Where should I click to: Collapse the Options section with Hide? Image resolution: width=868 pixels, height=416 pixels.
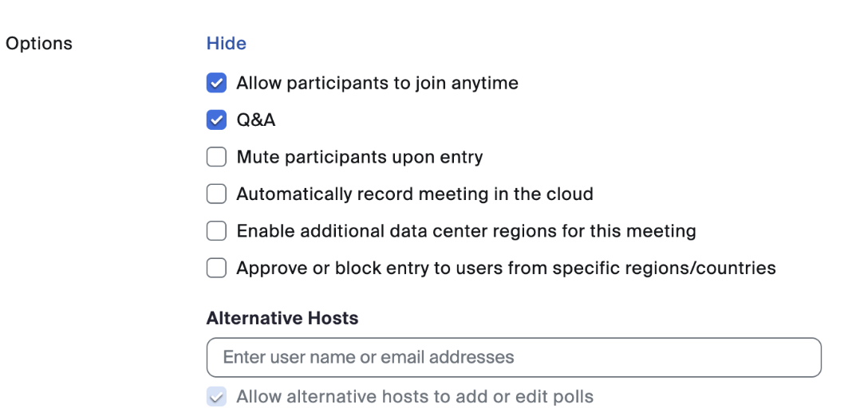click(x=226, y=43)
